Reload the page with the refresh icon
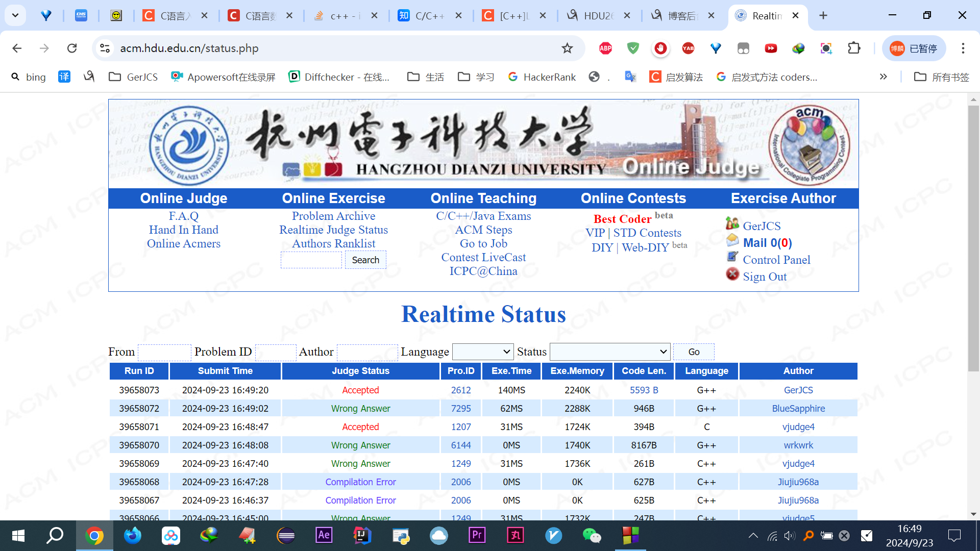The width and height of the screenshot is (980, 551). (72, 48)
